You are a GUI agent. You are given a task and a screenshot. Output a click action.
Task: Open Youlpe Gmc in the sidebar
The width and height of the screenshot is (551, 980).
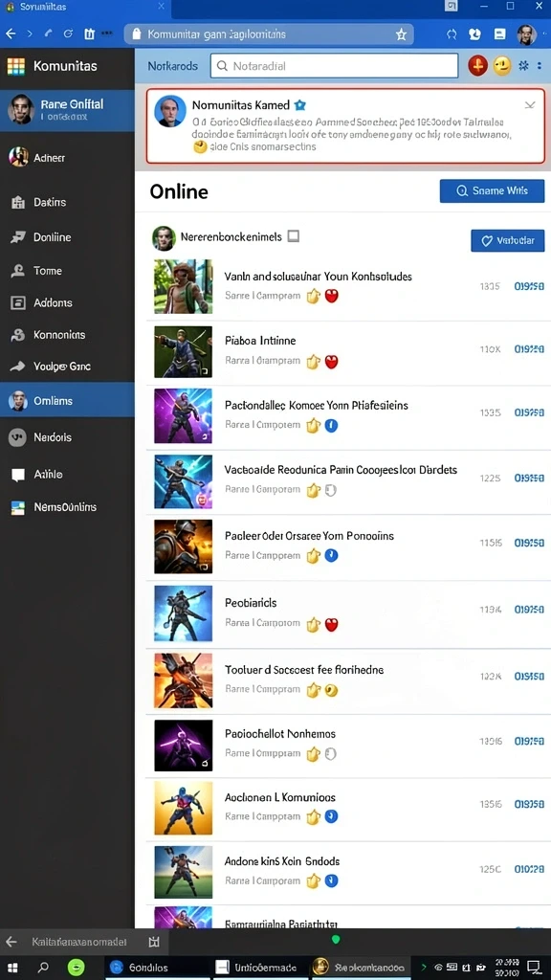click(x=67, y=367)
